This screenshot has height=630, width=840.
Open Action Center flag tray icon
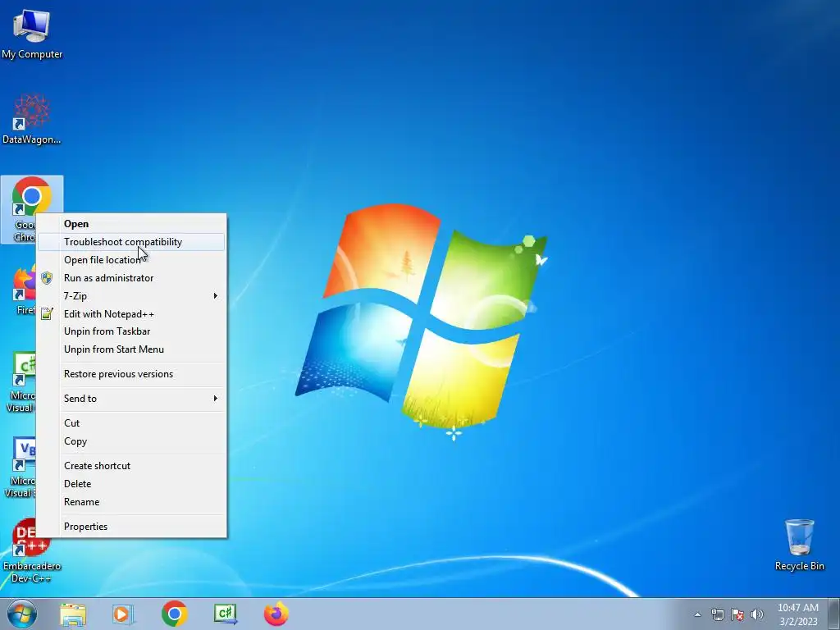(737, 614)
